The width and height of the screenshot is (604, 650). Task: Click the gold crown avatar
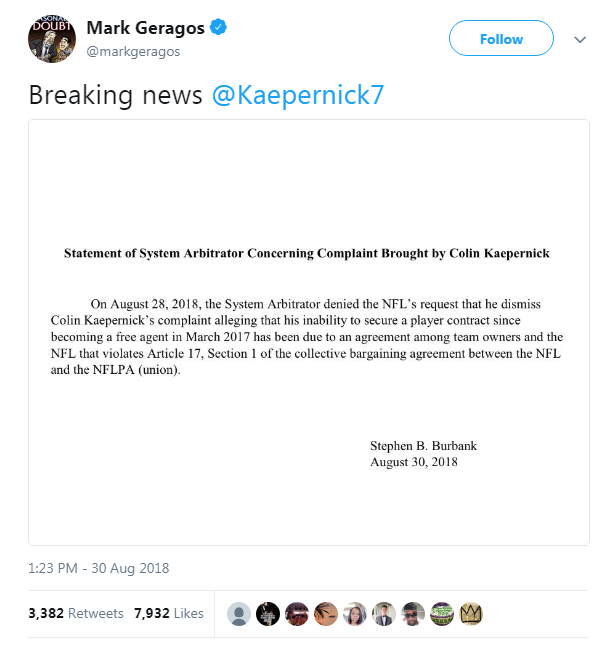(471, 614)
